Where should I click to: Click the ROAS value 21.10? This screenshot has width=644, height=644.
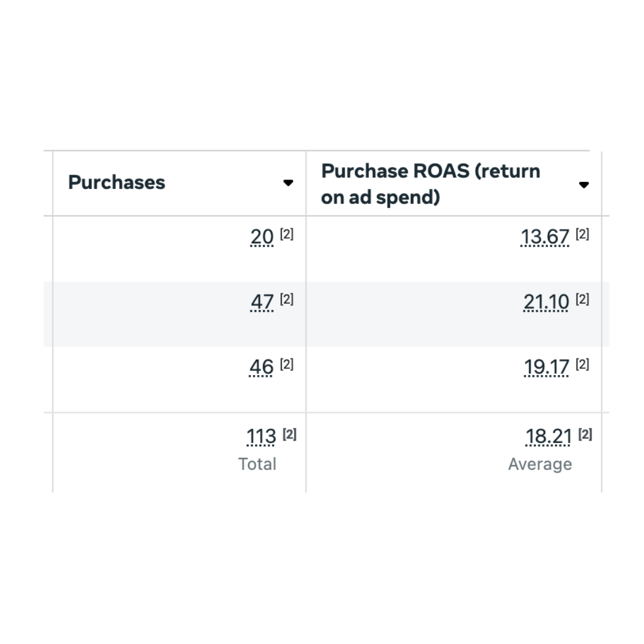click(x=546, y=302)
